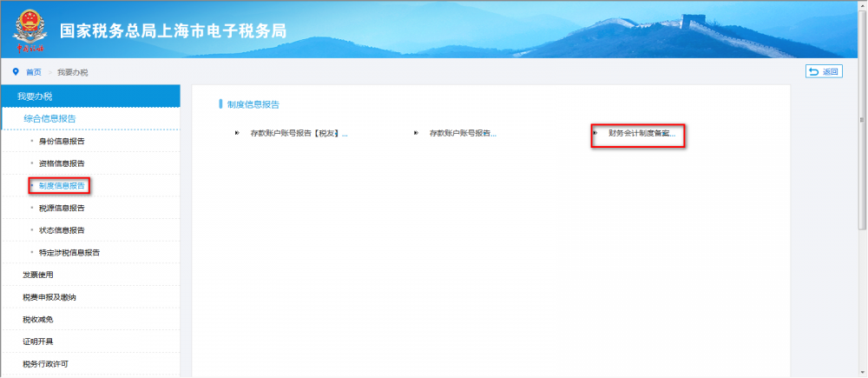868x378 pixels.
Task: Go to 首页 breadcrumb link
Action: (x=34, y=72)
